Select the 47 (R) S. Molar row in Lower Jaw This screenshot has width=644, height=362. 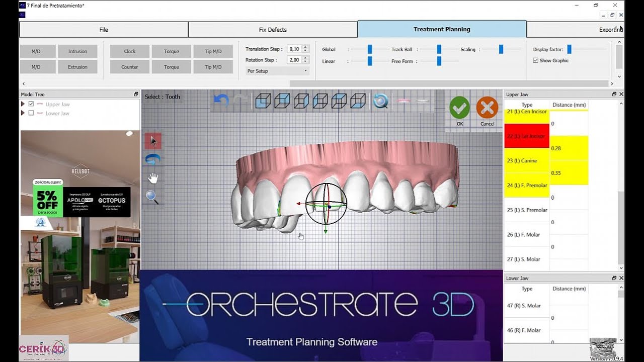527,306
